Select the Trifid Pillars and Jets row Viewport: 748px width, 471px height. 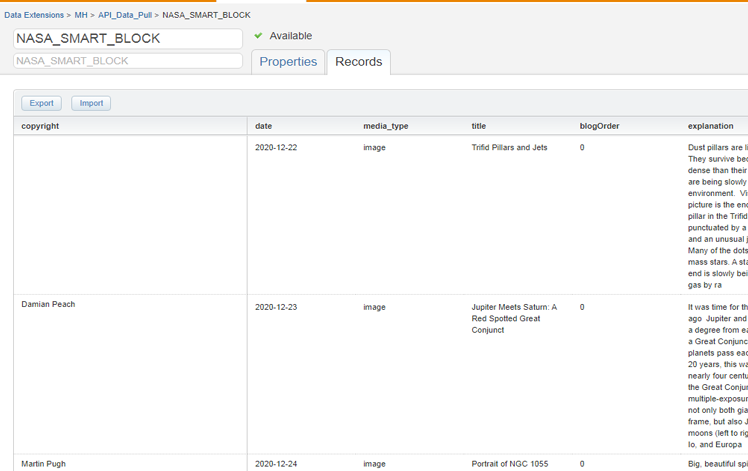(509, 147)
